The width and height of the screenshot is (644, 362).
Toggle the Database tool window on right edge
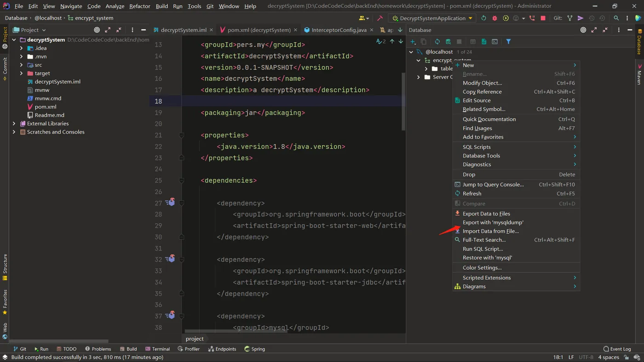coord(639,41)
